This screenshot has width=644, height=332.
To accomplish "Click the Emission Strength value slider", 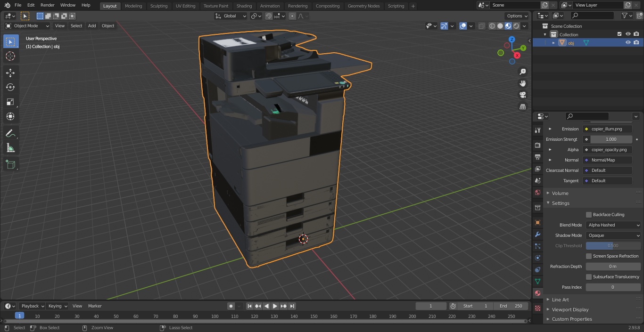I will pyautogui.click(x=611, y=139).
